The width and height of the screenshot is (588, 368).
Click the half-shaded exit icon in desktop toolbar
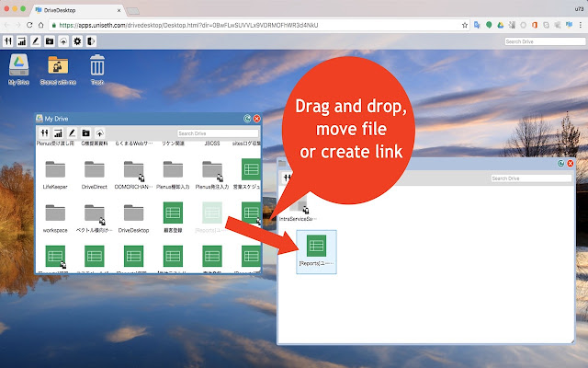tap(91, 40)
